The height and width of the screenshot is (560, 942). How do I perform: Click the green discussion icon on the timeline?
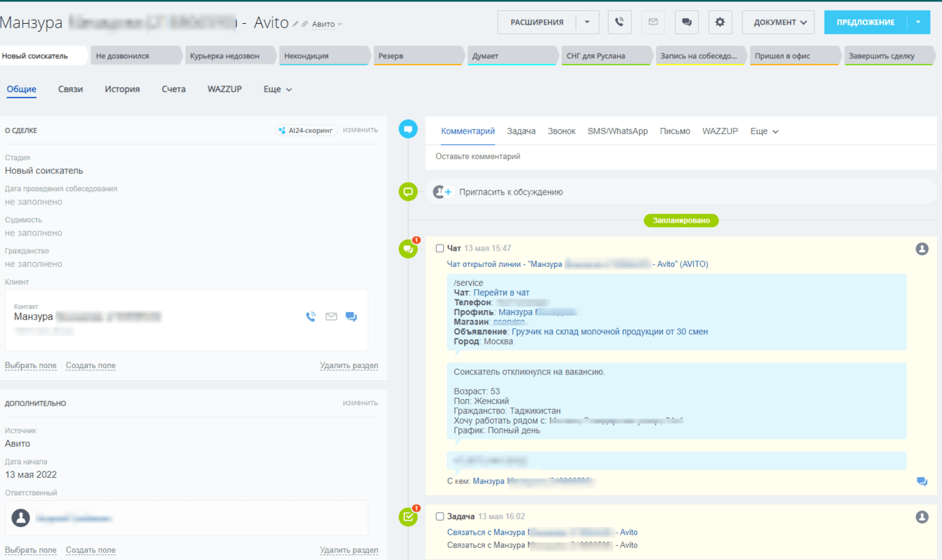tap(408, 191)
